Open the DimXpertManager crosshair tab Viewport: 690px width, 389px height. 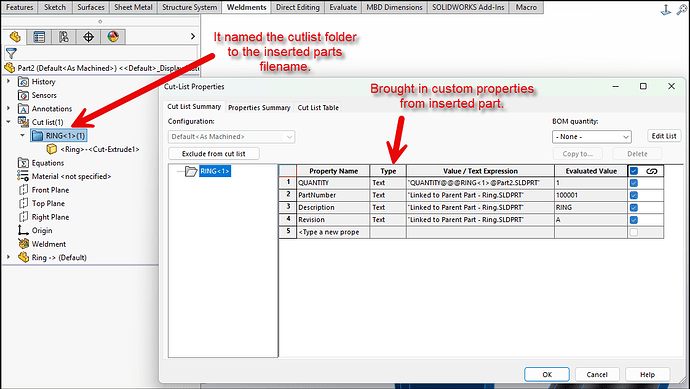pos(88,37)
